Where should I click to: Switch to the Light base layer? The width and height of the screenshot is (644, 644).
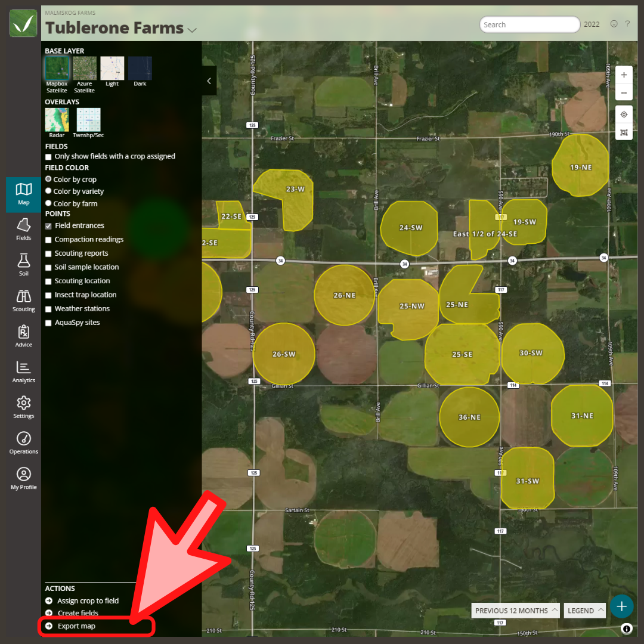tap(112, 68)
